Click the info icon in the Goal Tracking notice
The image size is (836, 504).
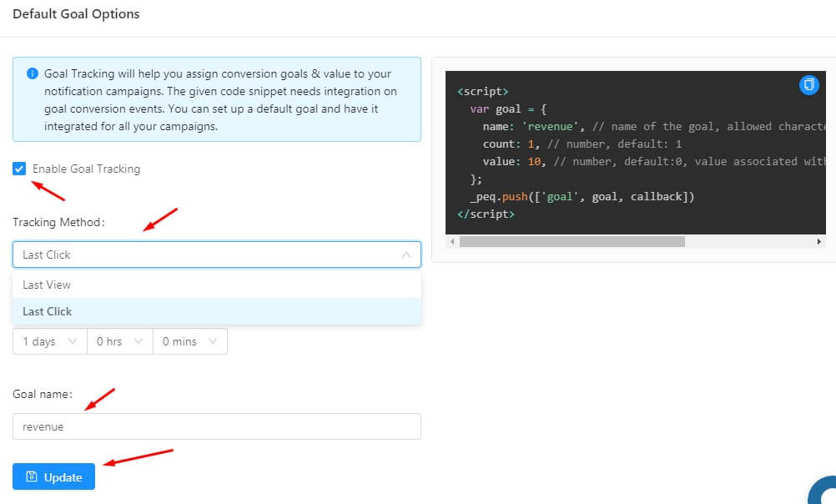[32, 73]
